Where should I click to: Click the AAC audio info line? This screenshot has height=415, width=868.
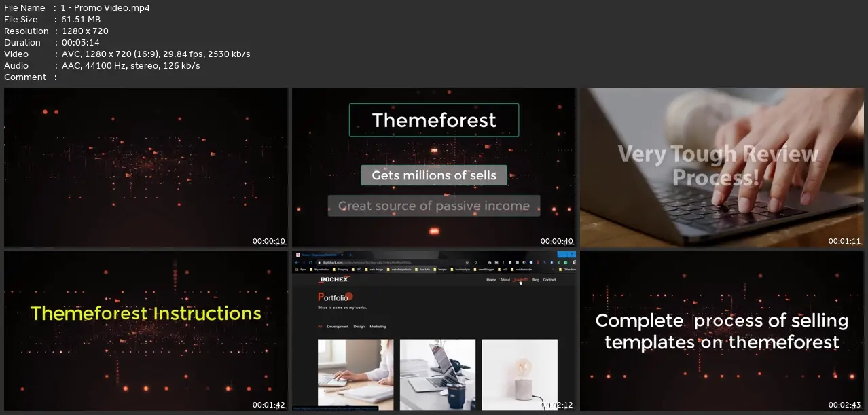(x=130, y=65)
